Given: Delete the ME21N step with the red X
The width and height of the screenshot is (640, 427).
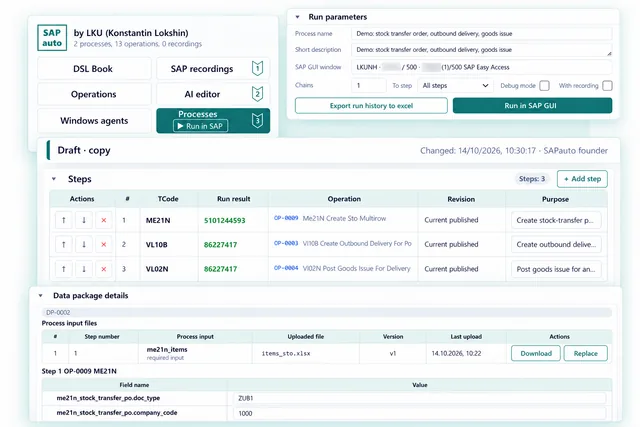Looking at the screenshot, I should click(104, 220).
